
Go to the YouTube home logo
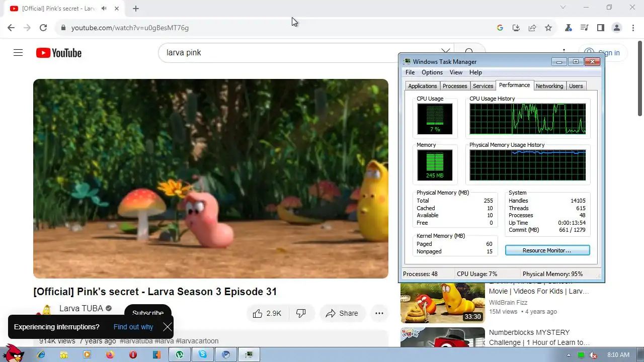(x=59, y=53)
